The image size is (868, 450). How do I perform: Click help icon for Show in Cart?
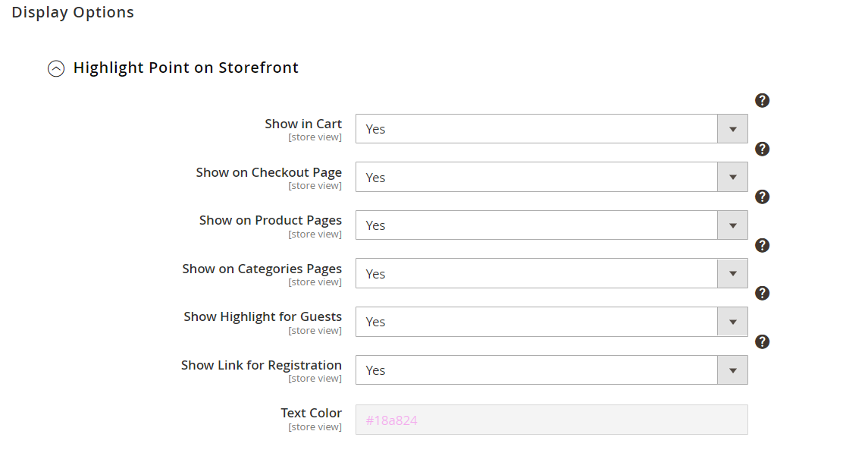763,100
